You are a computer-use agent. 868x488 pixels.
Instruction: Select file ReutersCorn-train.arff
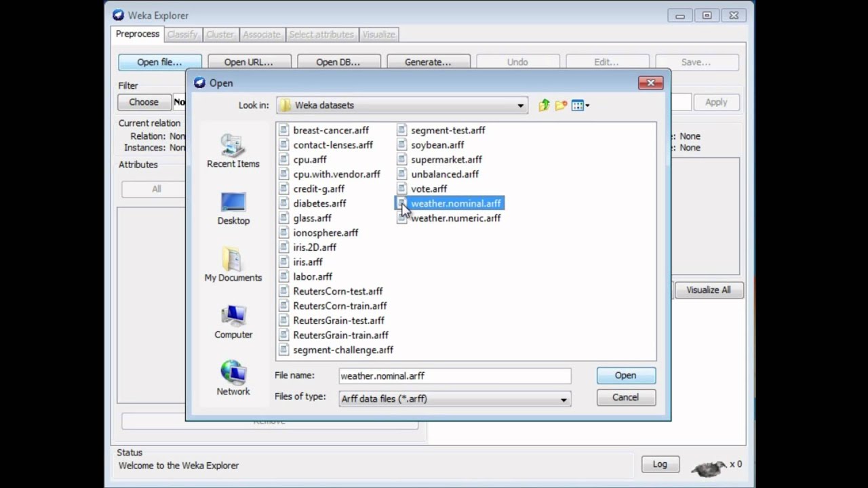click(x=340, y=306)
